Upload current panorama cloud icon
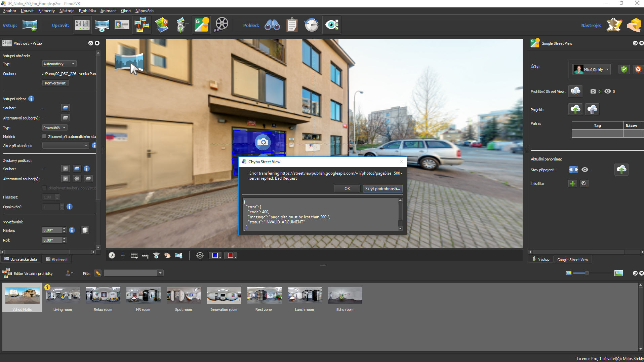 [621, 170]
